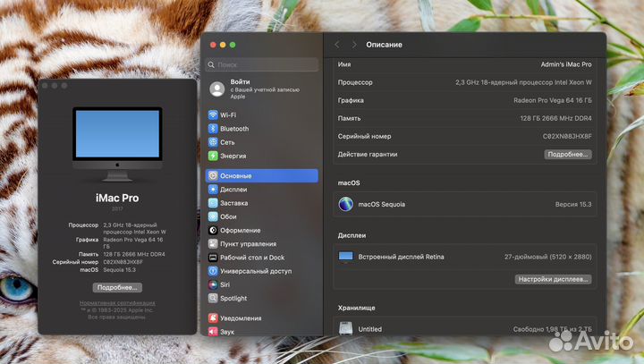Open Нормативная сертификация link

tap(116, 303)
